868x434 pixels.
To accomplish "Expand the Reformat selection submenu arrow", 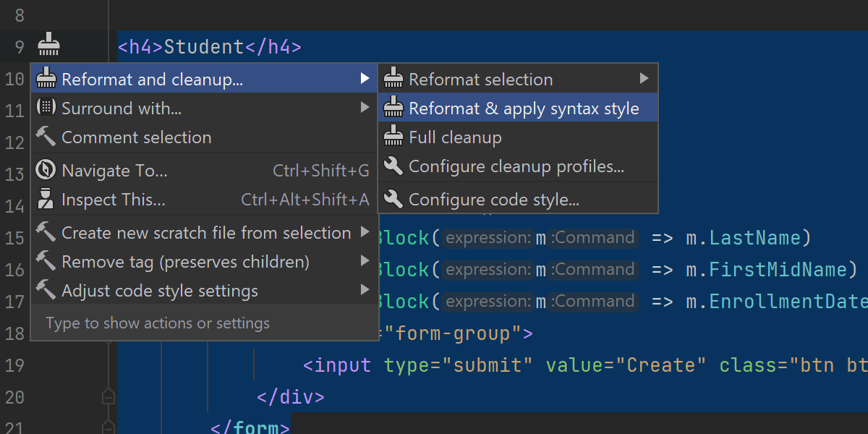I will (644, 79).
